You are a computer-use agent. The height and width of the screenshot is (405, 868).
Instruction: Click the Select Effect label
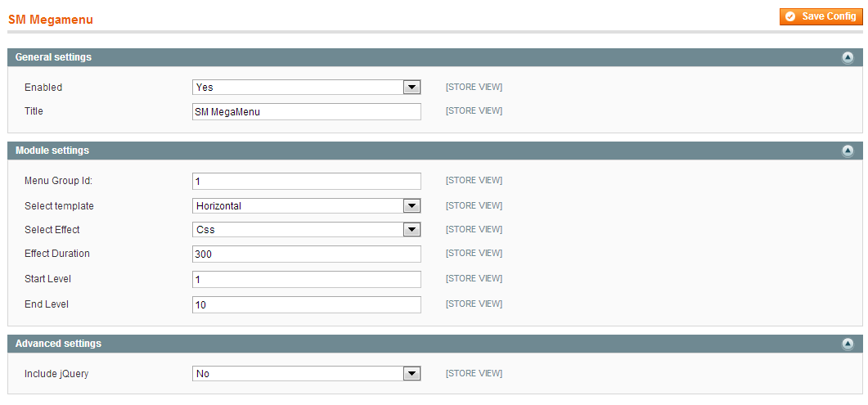pos(52,230)
